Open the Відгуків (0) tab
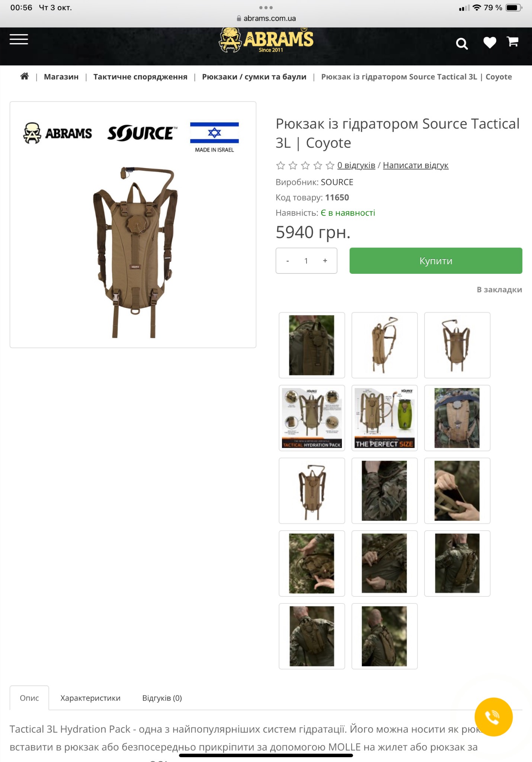Viewport: 532px width, 762px height. pos(162,698)
